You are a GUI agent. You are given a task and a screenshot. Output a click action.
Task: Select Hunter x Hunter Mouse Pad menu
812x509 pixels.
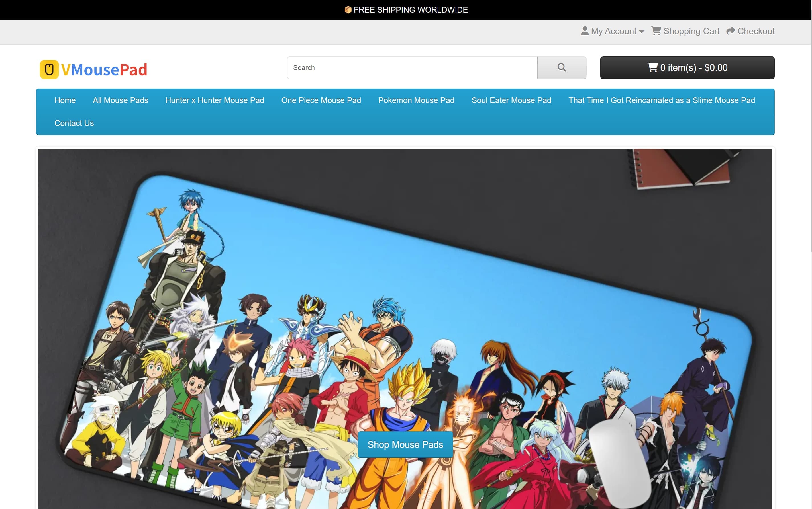click(215, 100)
